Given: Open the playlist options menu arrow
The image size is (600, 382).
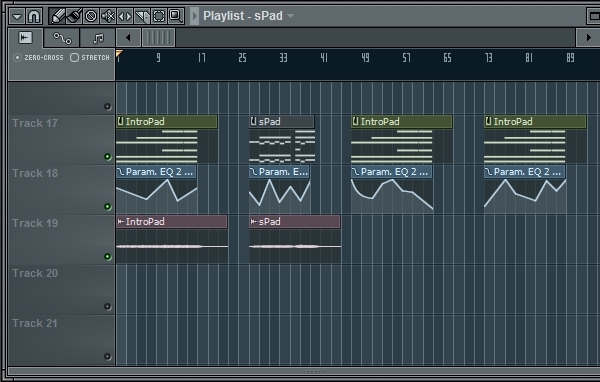Looking at the screenshot, I should [17, 16].
